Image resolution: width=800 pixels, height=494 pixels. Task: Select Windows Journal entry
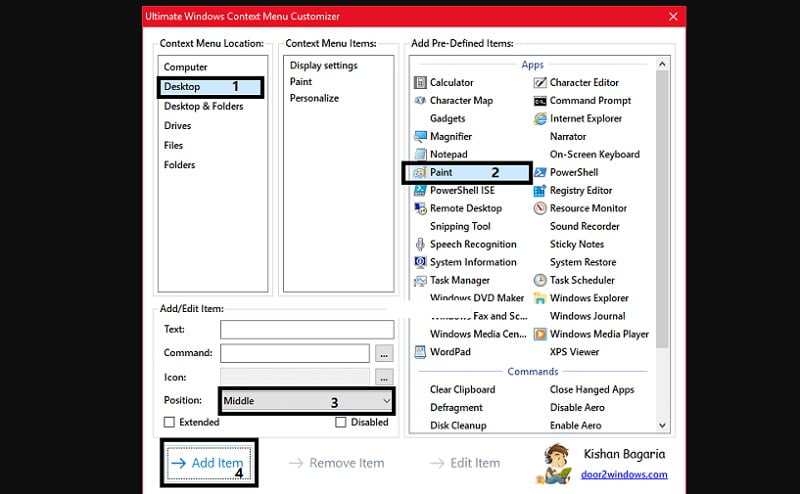(588, 316)
